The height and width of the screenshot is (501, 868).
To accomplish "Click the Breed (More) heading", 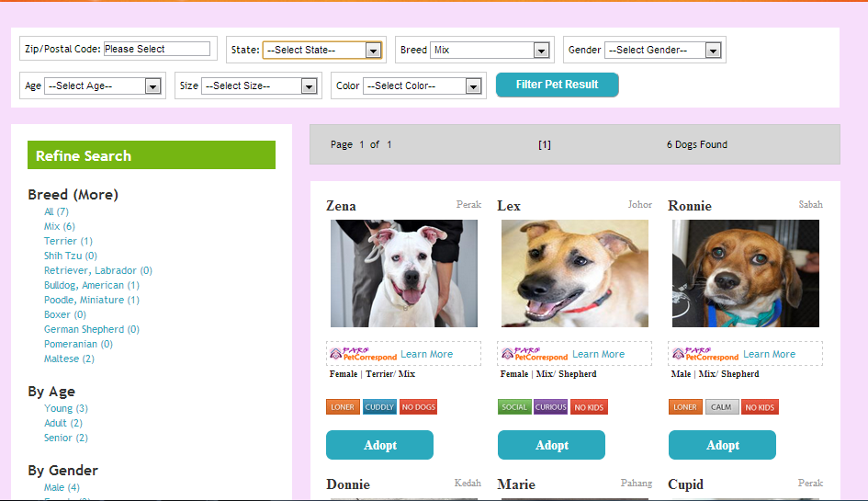I will (x=73, y=195).
